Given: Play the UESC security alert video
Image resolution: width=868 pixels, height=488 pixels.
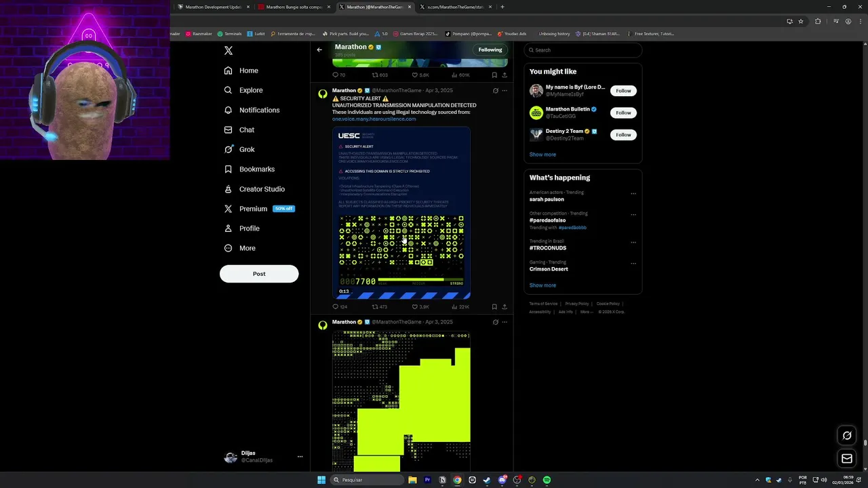Looking at the screenshot, I should (x=401, y=213).
